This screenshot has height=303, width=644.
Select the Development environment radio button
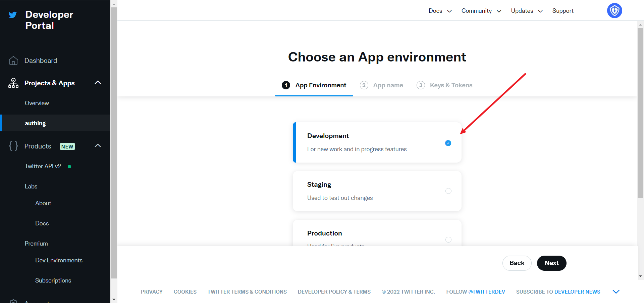[448, 143]
